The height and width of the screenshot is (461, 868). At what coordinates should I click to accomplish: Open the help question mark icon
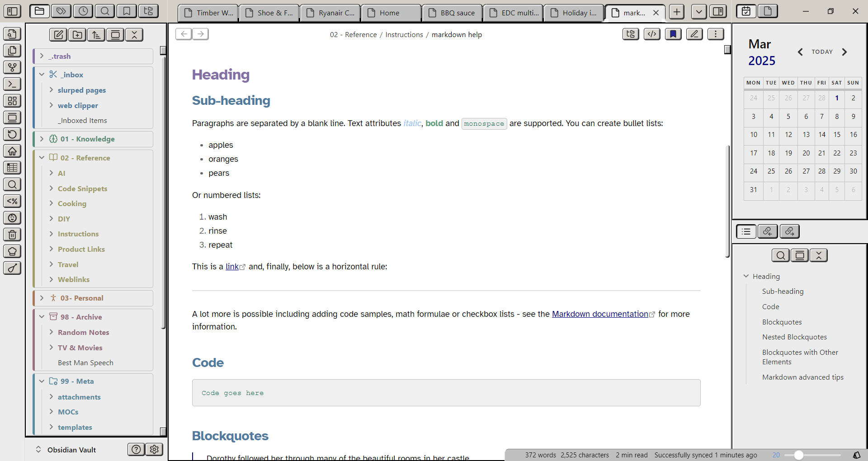(x=136, y=449)
